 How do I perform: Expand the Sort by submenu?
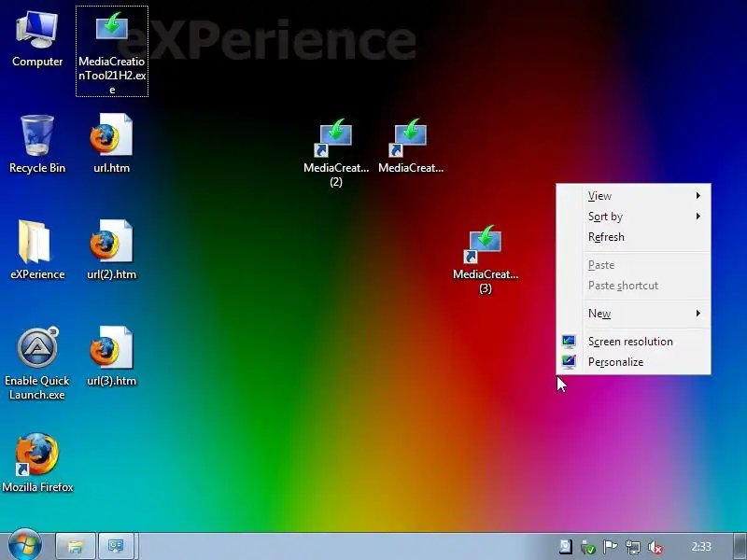(x=634, y=217)
